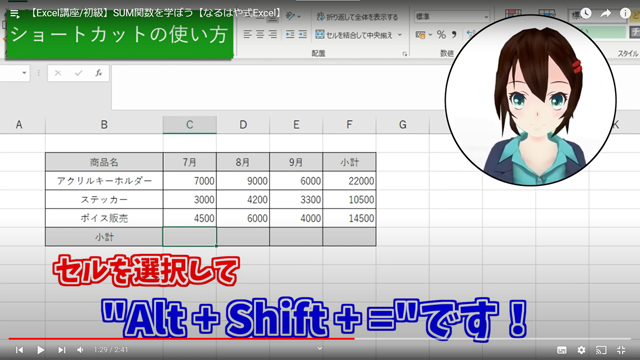Open the playlist menu icon at top-left
Viewport: 640px width, 360px height.
(15, 14)
